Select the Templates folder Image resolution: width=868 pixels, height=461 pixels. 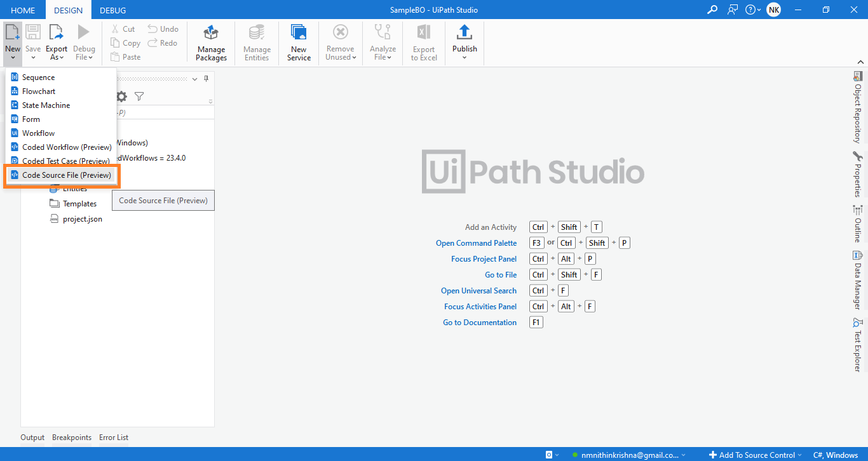(73, 204)
